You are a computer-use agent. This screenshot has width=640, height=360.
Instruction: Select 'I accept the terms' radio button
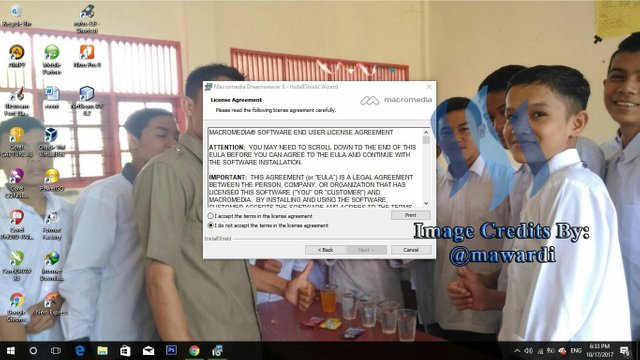tap(211, 216)
